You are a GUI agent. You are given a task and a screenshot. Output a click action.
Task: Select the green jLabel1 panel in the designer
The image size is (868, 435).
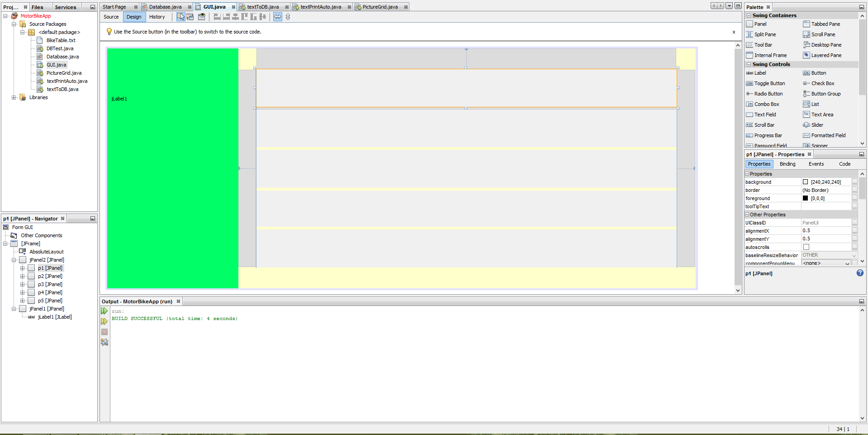172,167
